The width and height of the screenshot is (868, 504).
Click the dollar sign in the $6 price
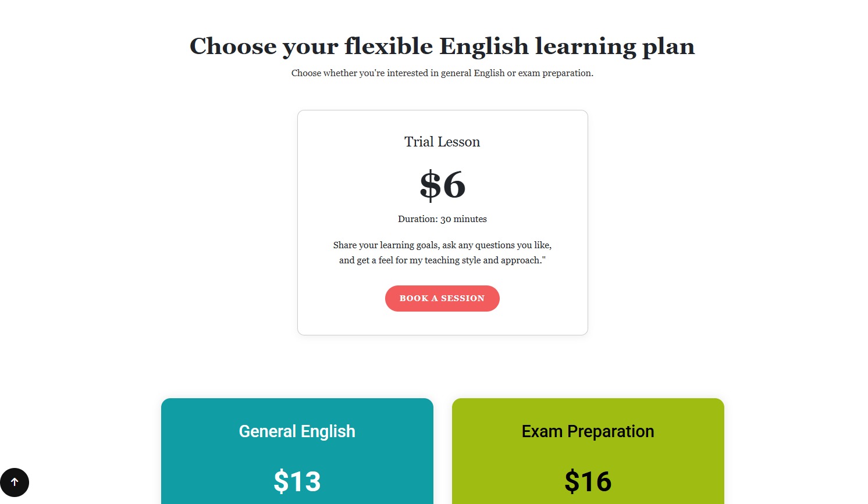(x=430, y=185)
